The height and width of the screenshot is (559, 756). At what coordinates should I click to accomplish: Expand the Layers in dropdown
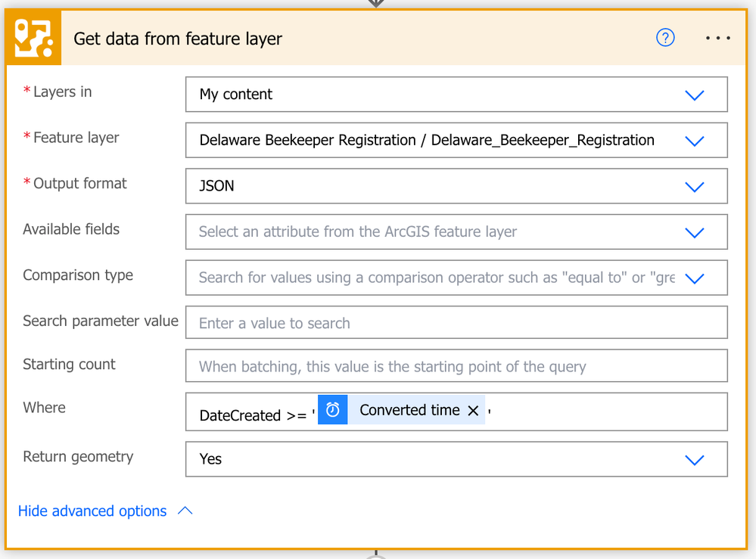pos(694,95)
